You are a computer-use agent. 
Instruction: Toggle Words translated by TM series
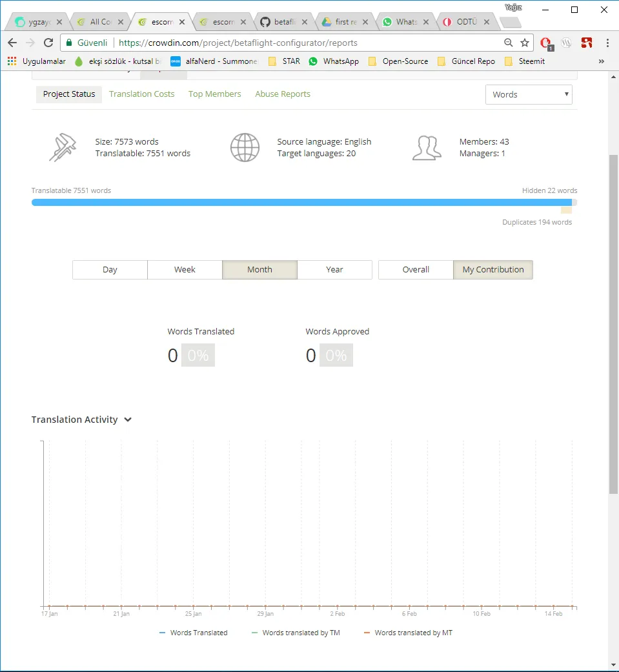[296, 633]
